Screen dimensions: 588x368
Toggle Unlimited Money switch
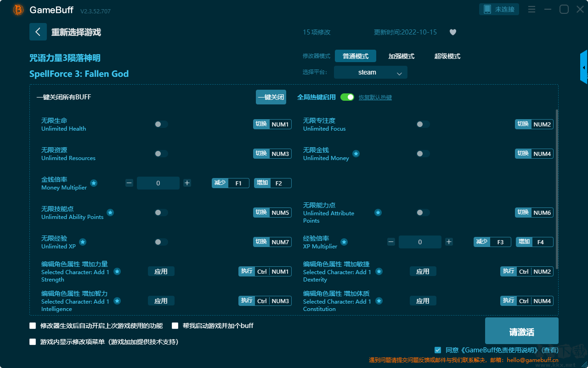point(423,154)
